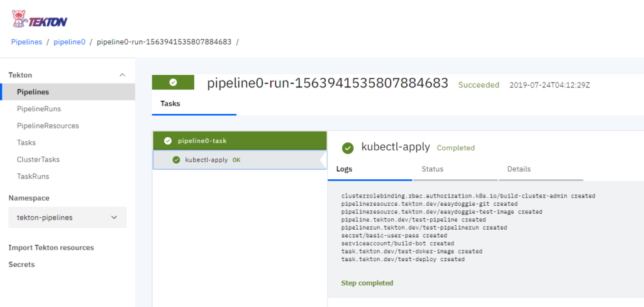
Task: Open the Pipelines breadcrumb link
Action: click(x=26, y=42)
